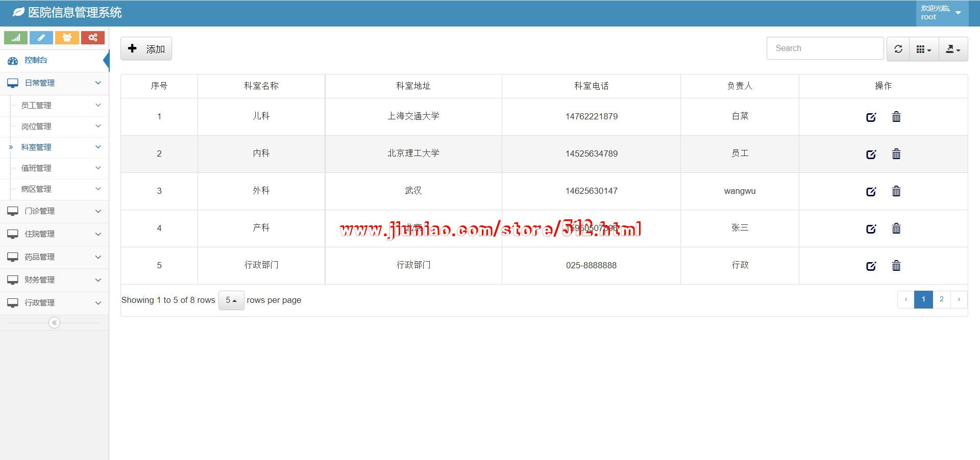Click the 行政 manager cell
Screen dimensions: 980x460
pyautogui.click(x=740, y=265)
